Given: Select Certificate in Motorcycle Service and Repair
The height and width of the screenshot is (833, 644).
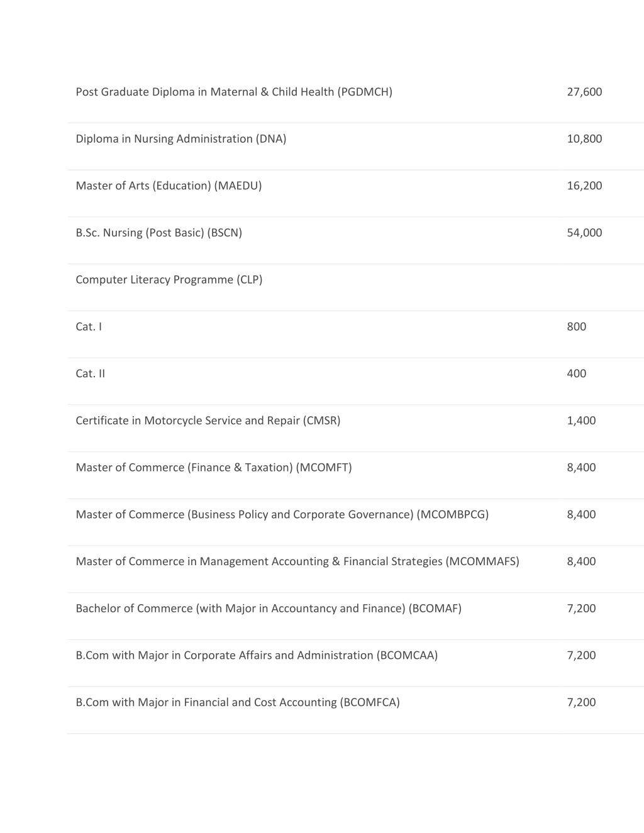Looking at the screenshot, I should point(208,421).
